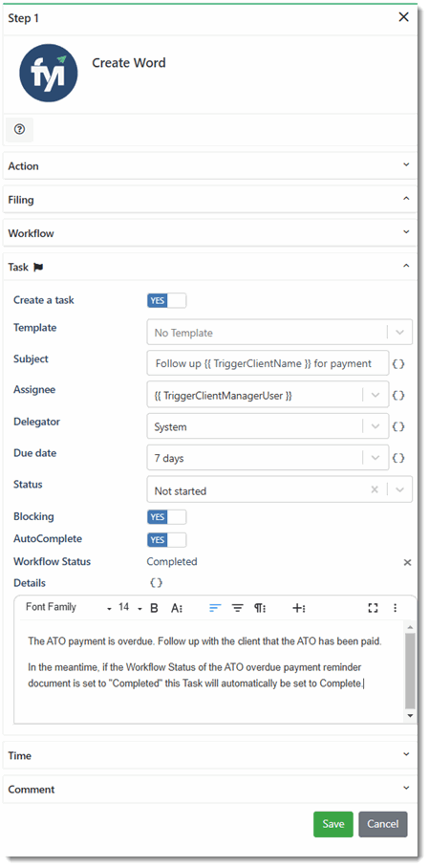Open editor more options menu
The image size is (429, 868).
pyautogui.click(x=396, y=608)
